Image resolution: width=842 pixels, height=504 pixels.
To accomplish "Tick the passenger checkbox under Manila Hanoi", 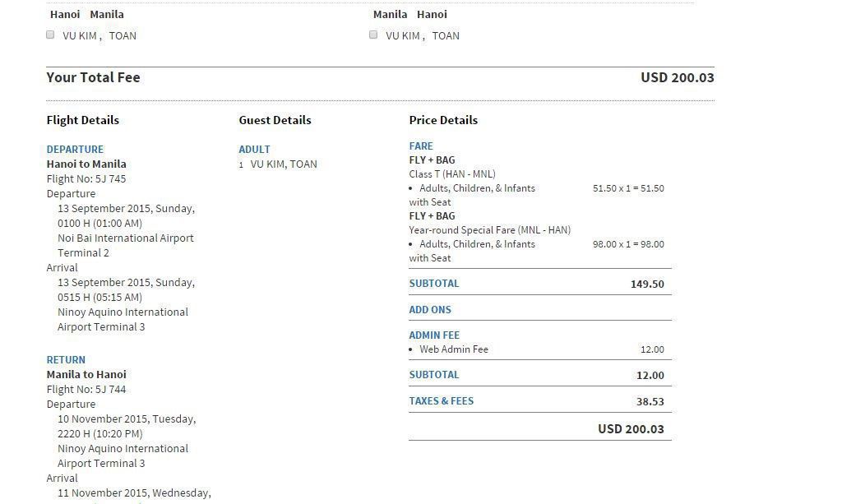I will [373, 35].
